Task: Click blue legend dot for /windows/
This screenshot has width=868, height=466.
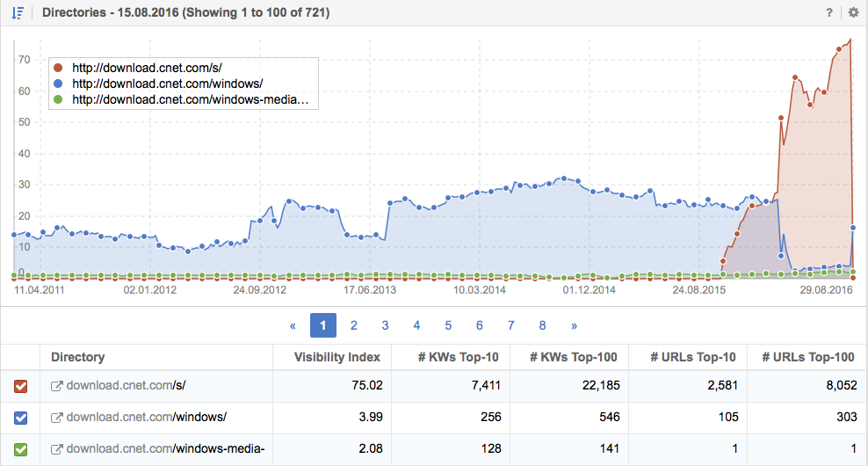Action: (x=58, y=84)
